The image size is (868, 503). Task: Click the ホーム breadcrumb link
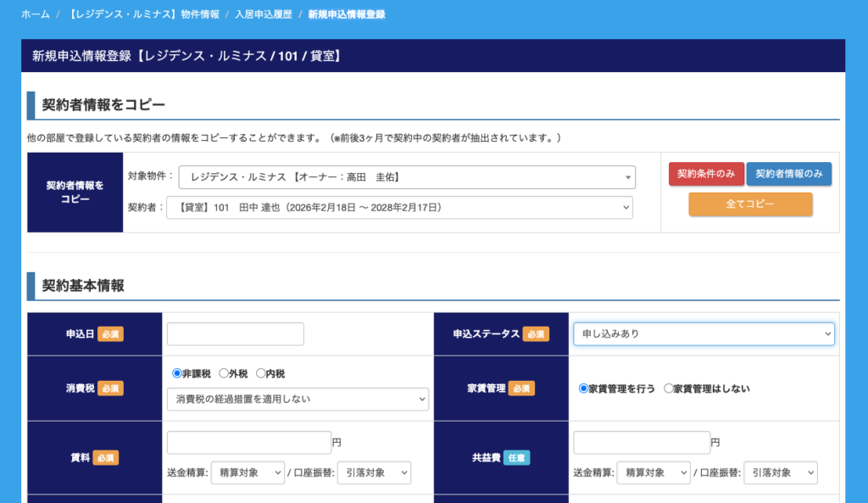point(36,15)
